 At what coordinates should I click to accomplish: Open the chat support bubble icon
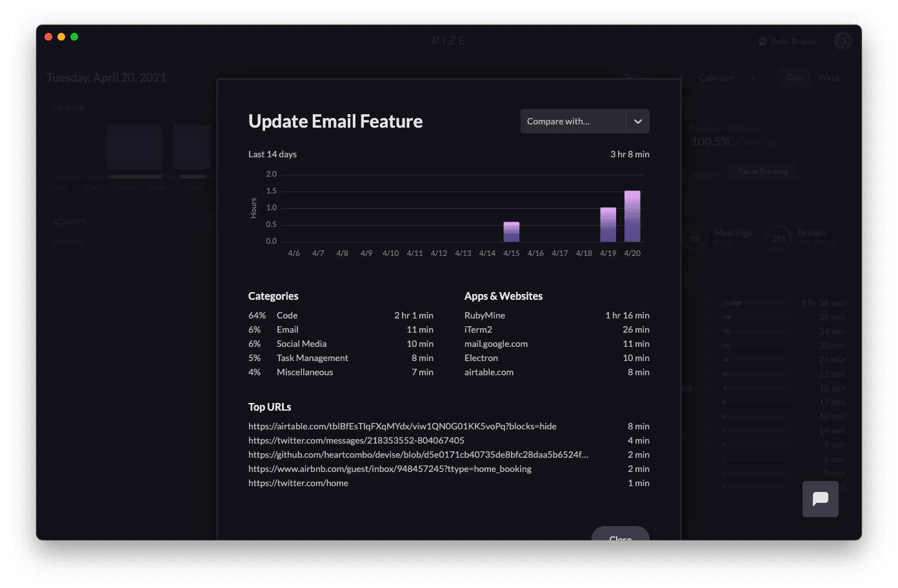pyautogui.click(x=820, y=499)
